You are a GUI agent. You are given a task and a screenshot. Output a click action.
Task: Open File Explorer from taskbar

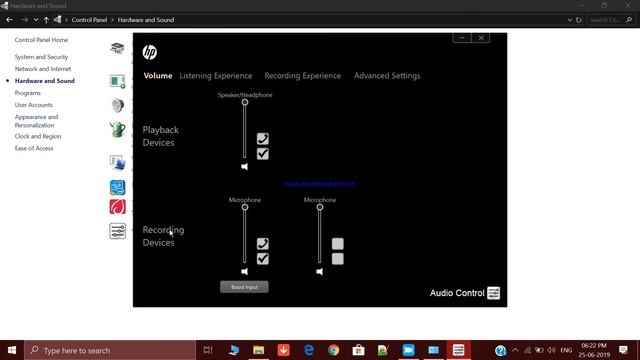pyautogui.click(x=258, y=350)
